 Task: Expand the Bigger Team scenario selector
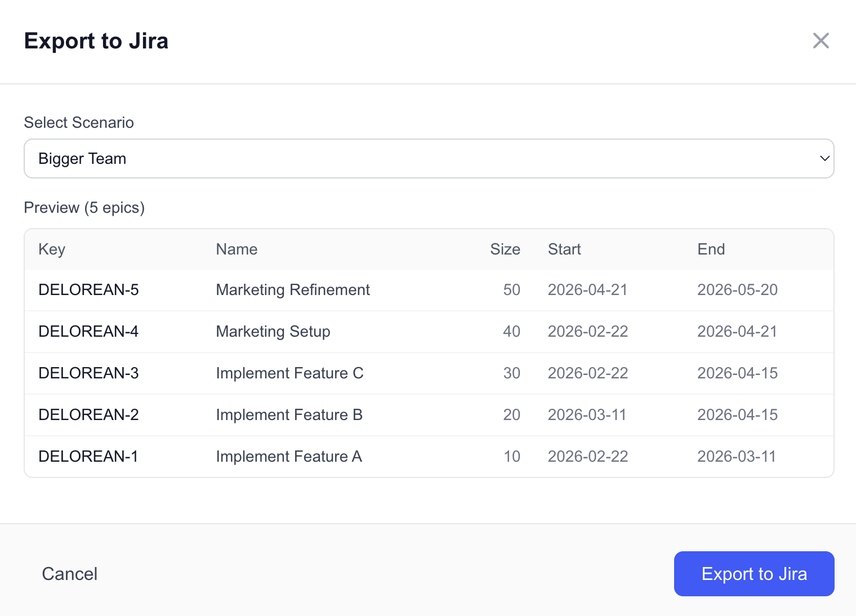[428, 158]
